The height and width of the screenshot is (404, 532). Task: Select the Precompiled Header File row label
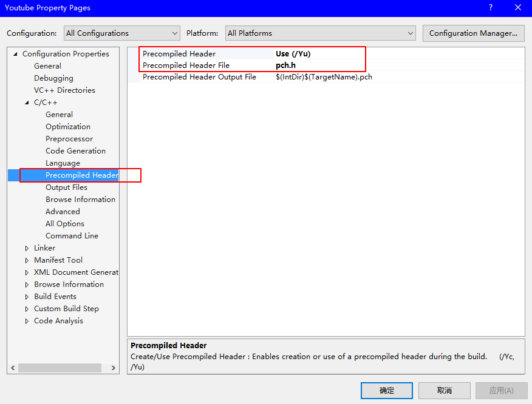[x=186, y=65]
